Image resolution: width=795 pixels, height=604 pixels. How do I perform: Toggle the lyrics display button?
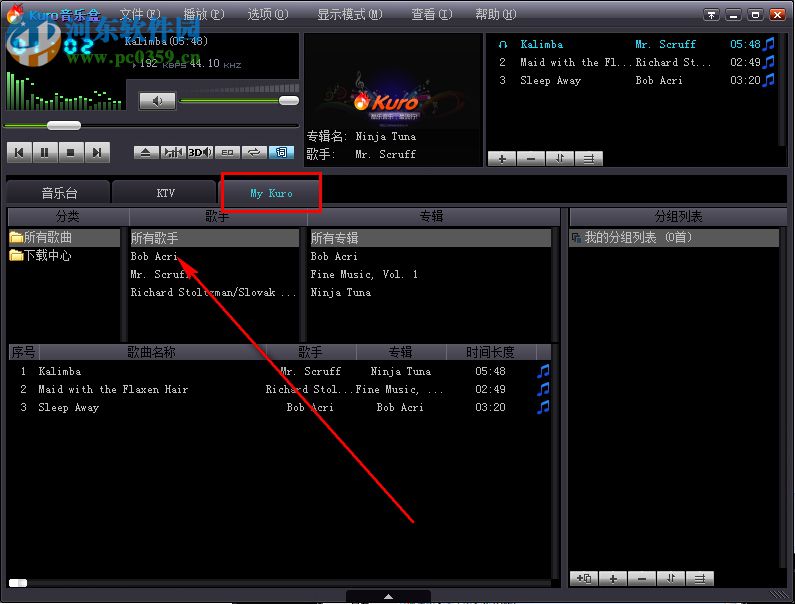pos(281,152)
